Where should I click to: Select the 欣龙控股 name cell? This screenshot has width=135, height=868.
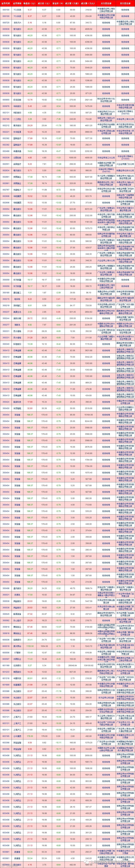pyautogui.click(x=18, y=100)
